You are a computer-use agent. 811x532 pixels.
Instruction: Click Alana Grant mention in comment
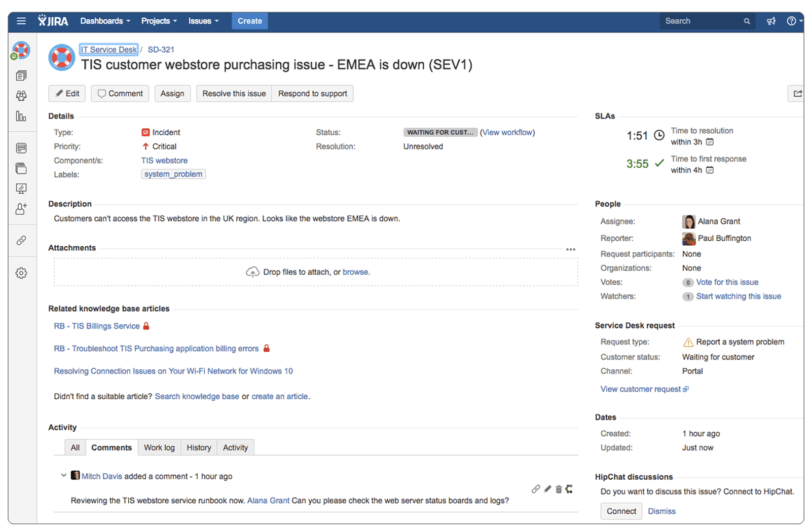(268, 501)
